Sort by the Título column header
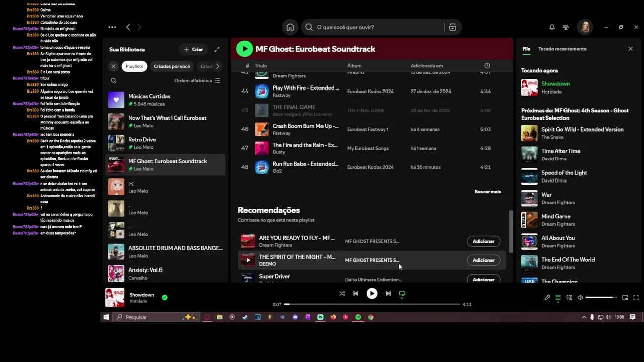 [260, 66]
